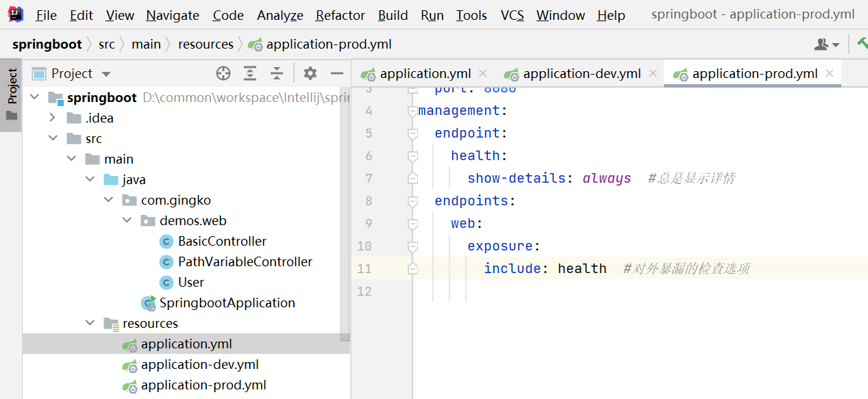Select application-dev.yml in project tree
Image resolution: width=868 pixels, height=399 pixels.
click(190, 364)
